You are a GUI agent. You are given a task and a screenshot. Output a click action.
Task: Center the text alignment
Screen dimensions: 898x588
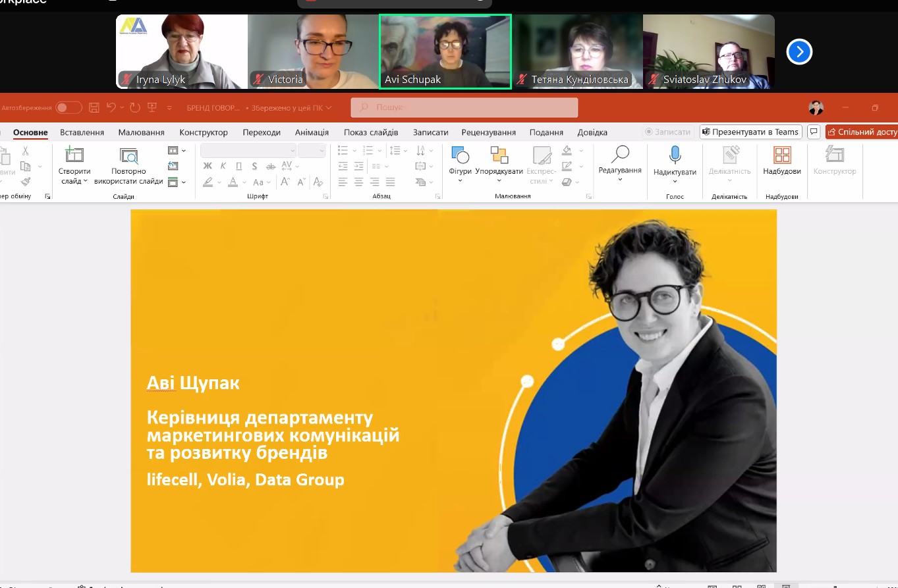[x=358, y=182]
